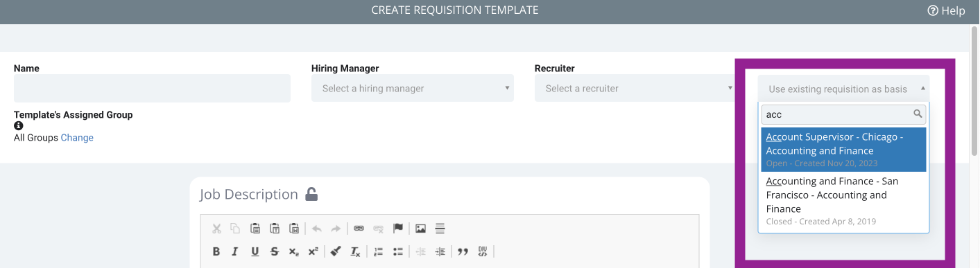The image size is (980, 268).
Task: Open Help in the header
Action: tap(946, 10)
